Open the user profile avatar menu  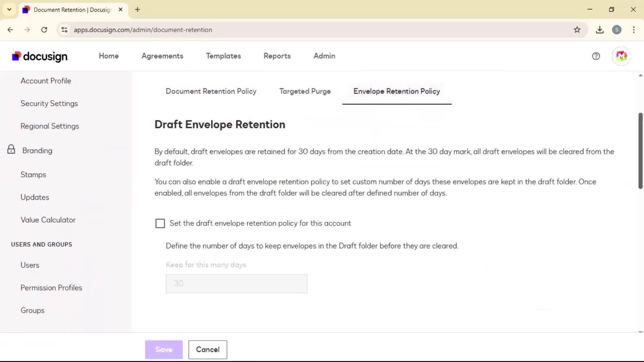pyautogui.click(x=621, y=56)
